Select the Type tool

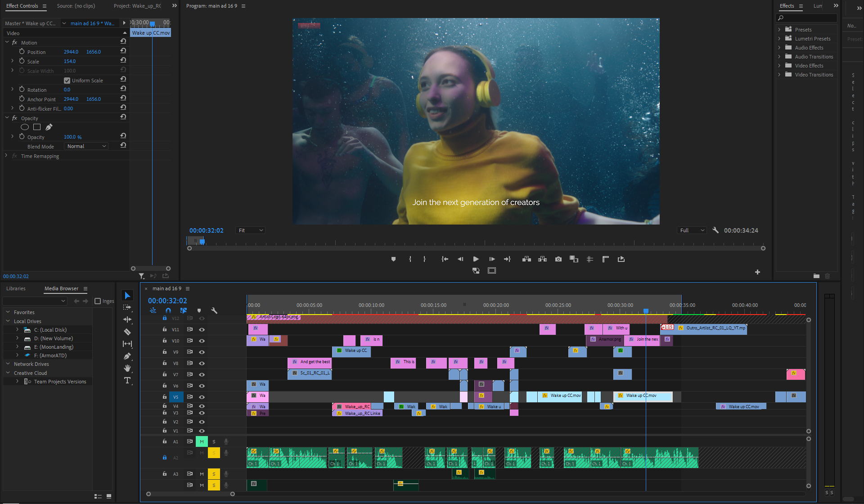127,381
